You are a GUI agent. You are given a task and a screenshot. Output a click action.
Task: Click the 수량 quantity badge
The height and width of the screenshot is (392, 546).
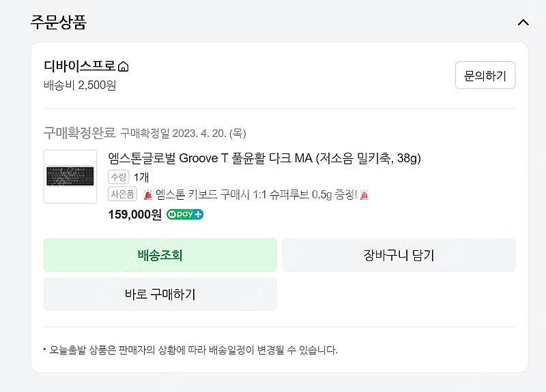(x=118, y=177)
